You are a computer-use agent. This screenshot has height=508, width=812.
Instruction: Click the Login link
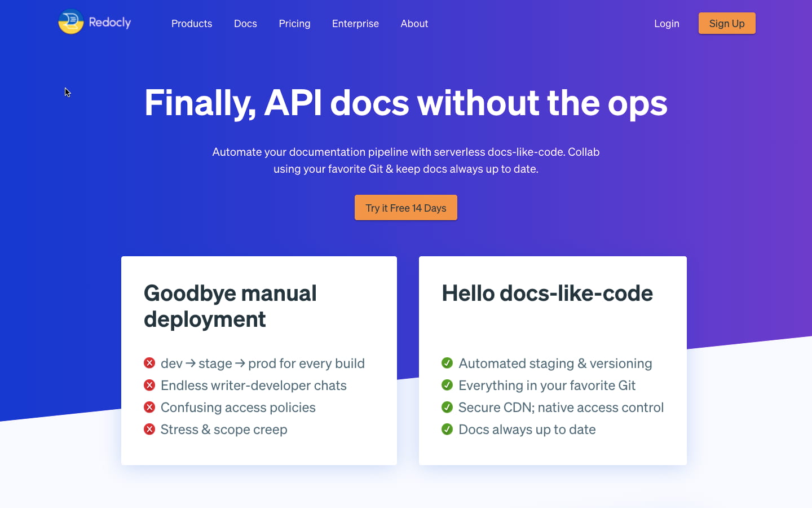pos(667,24)
